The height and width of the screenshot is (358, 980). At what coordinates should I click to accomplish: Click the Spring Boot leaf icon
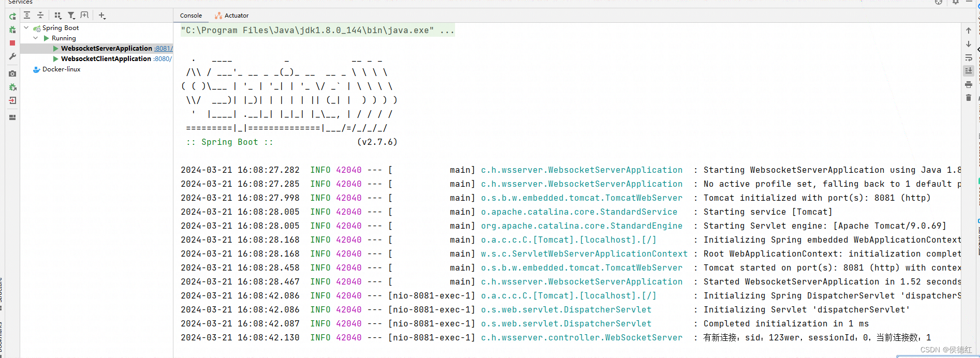37,28
